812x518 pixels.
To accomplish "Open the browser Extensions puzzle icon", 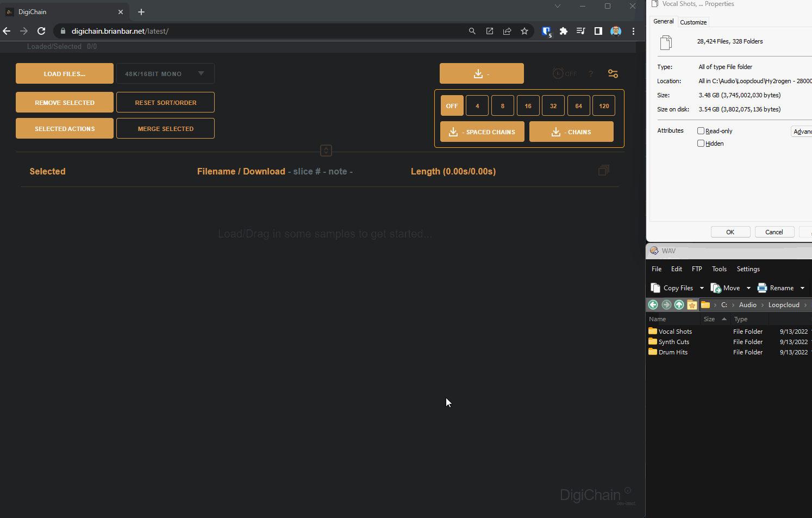I will point(564,31).
